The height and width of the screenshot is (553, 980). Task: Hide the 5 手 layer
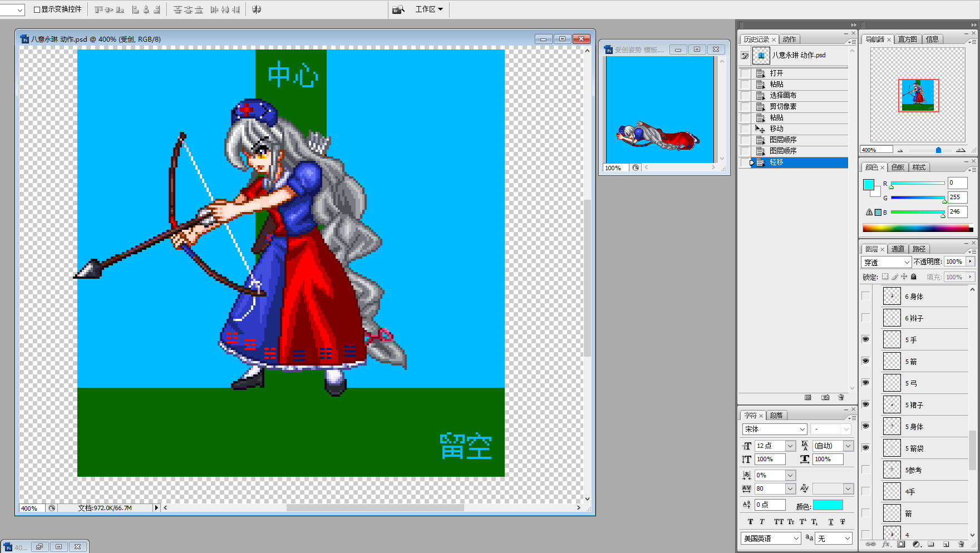click(866, 339)
